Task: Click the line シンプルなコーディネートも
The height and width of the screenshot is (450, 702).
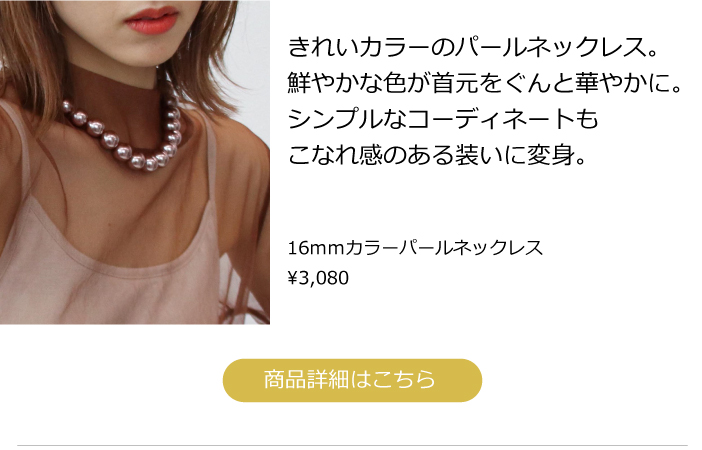Action: point(443,119)
